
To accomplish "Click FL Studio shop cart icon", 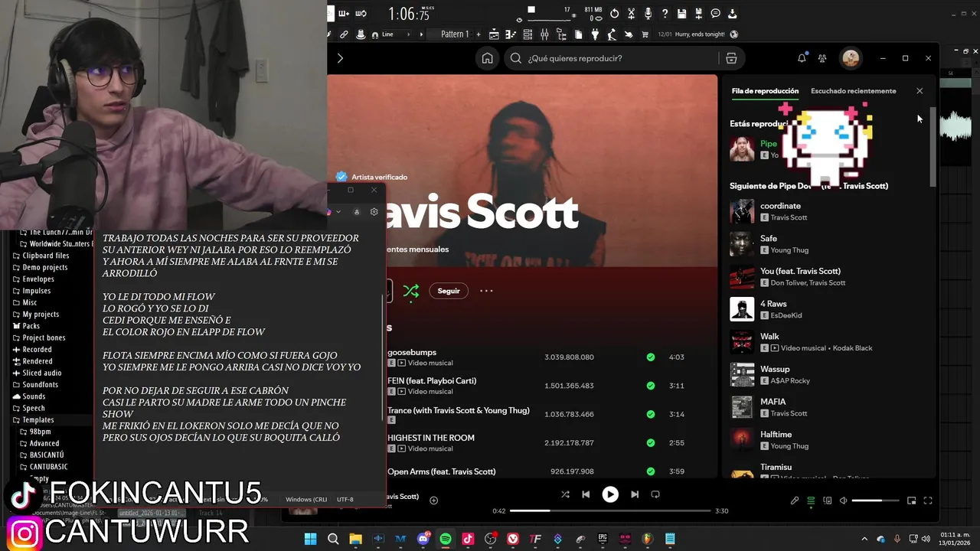I will point(645,34).
